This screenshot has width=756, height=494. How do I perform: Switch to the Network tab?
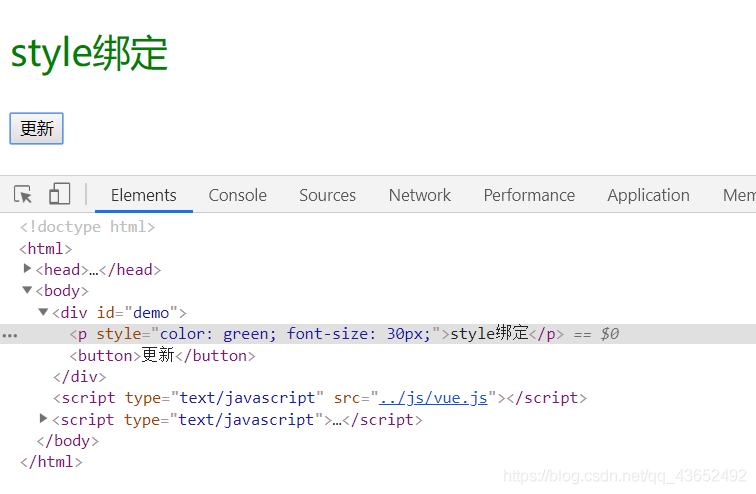419,195
